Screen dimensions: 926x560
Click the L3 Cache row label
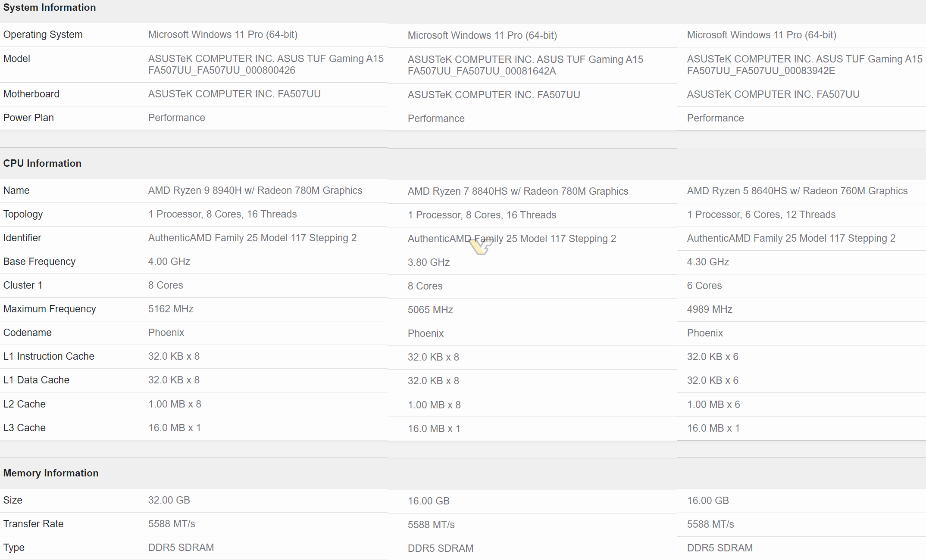click(24, 428)
